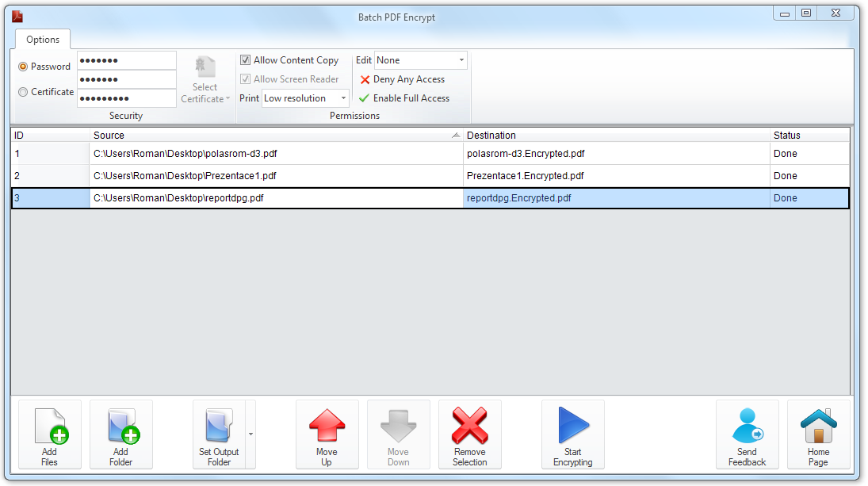868x486 pixels.
Task: Click Deny Any Access
Action: pos(403,79)
